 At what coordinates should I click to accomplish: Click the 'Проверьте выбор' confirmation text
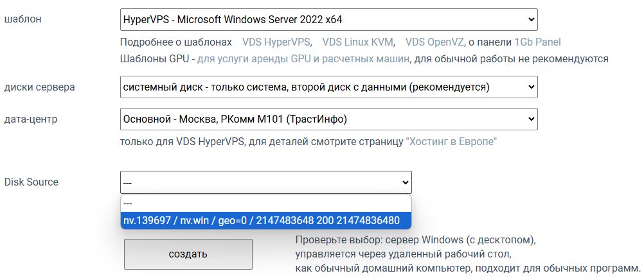415,240
